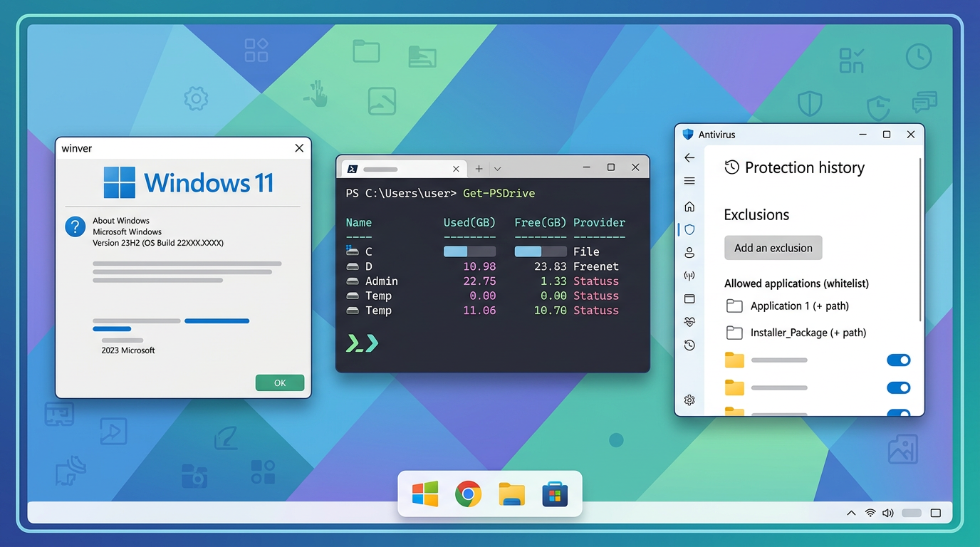Click the "Protection history" heading text

coord(805,167)
